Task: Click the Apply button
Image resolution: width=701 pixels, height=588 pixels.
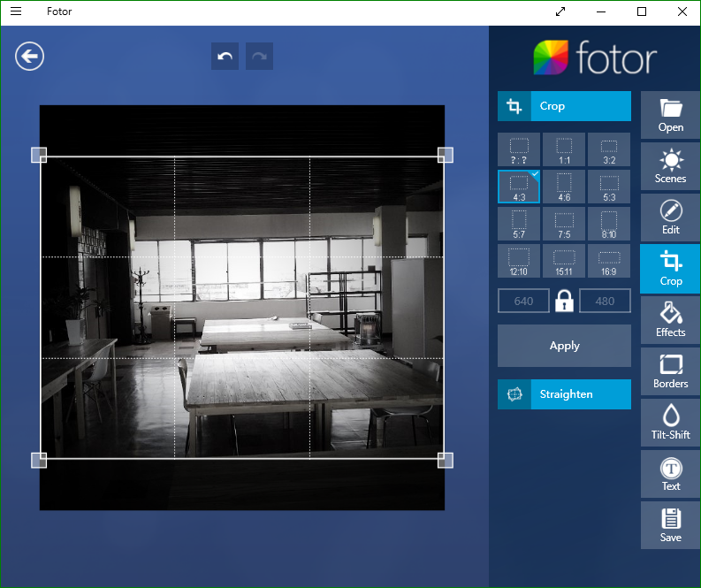Action: [x=564, y=346]
